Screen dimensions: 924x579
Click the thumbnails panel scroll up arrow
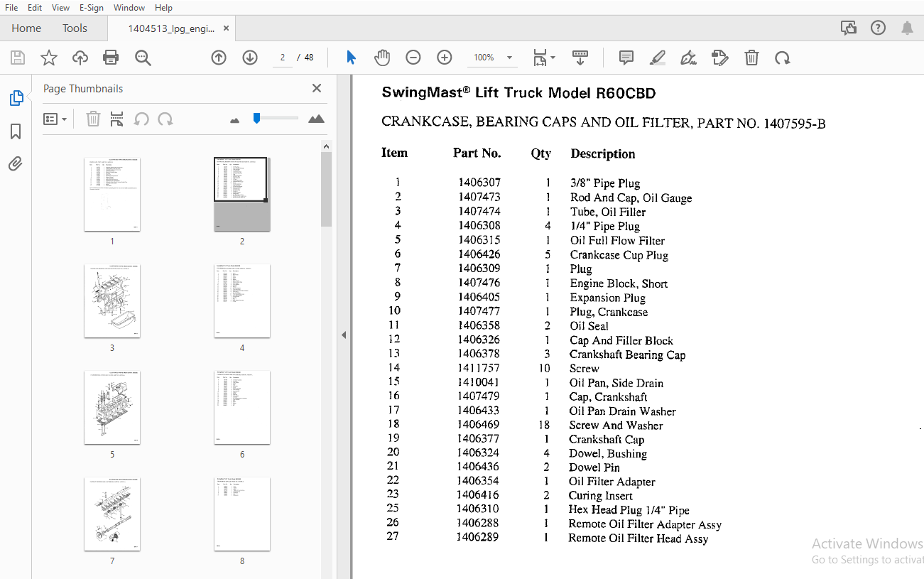tap(326, 146)
